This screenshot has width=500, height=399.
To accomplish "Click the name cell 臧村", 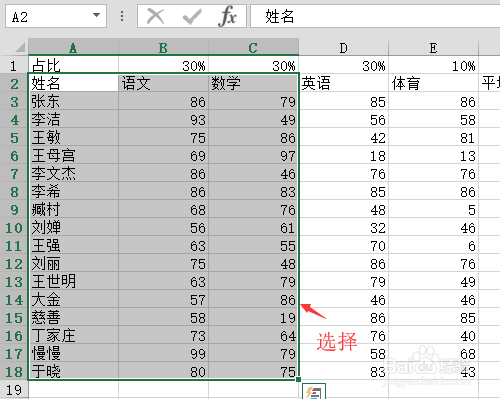I will (73, 209).
